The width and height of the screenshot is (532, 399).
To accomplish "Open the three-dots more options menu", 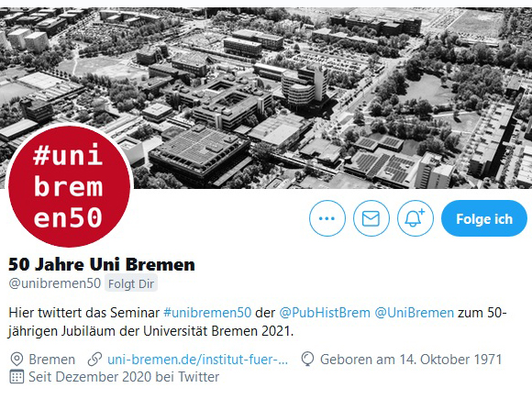I will pos(327,218).
